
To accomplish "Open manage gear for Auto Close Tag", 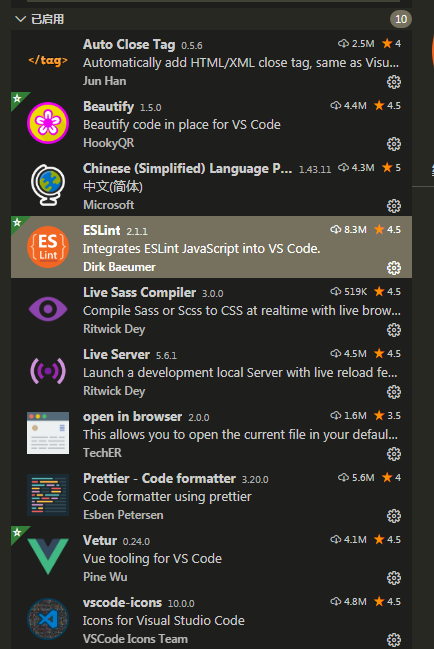I will pos(393,82).
